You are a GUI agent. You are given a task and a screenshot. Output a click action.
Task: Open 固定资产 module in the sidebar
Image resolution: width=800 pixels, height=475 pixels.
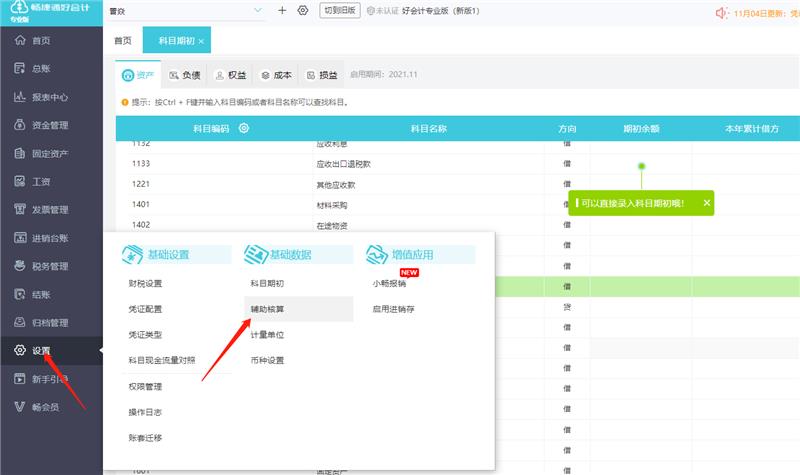(x=49, y=153)
